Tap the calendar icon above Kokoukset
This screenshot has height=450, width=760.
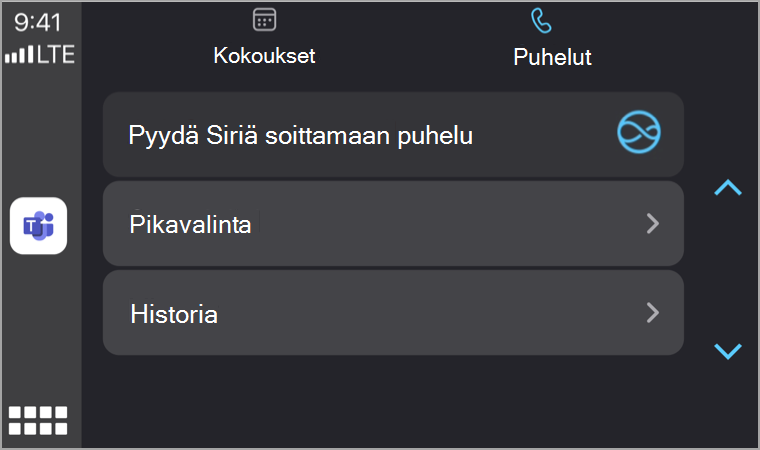264,20
